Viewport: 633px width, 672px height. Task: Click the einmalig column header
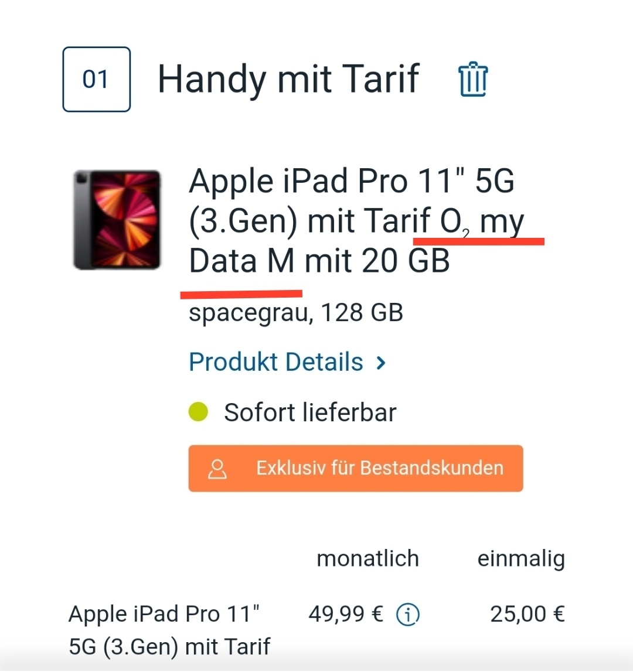(521, 560)
